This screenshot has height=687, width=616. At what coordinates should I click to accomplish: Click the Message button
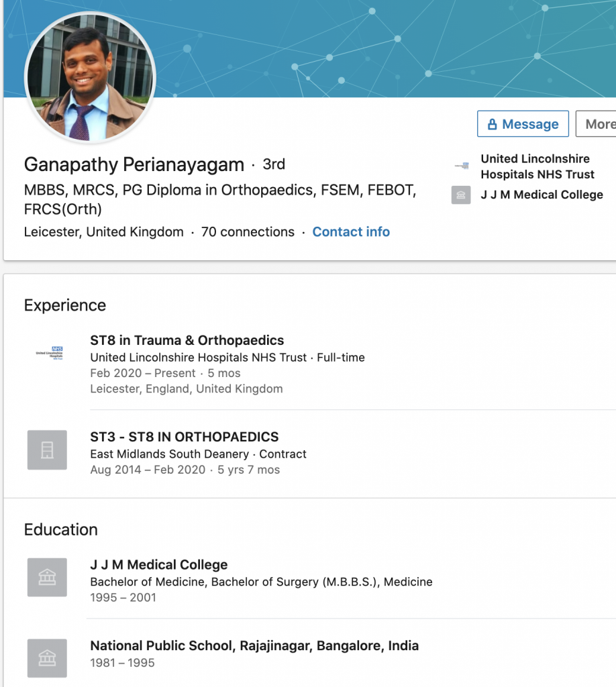(523, 124)
